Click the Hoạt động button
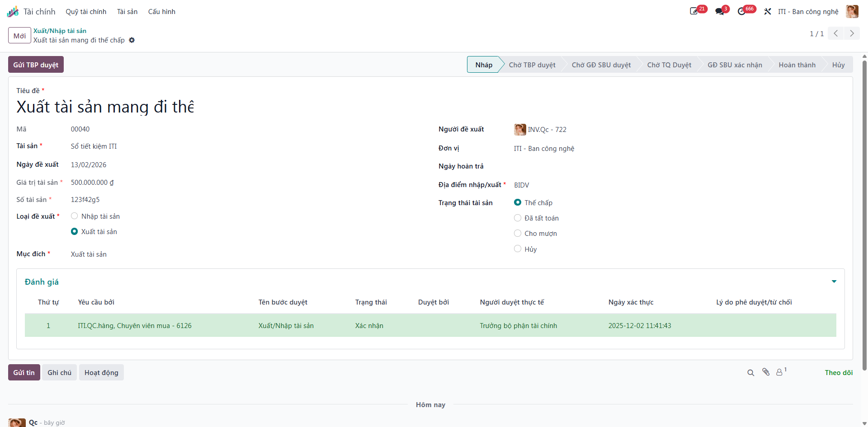The height and width of the screenshot is (427, 868). click(101, 372)
